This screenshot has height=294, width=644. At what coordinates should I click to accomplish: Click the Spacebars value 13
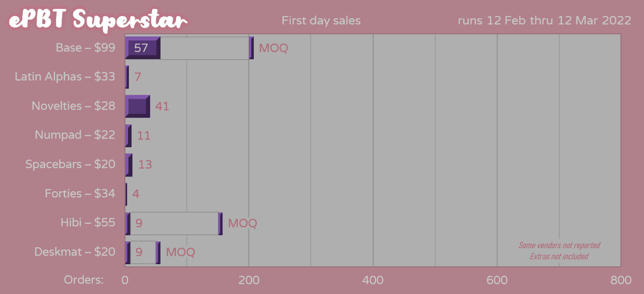145,165
